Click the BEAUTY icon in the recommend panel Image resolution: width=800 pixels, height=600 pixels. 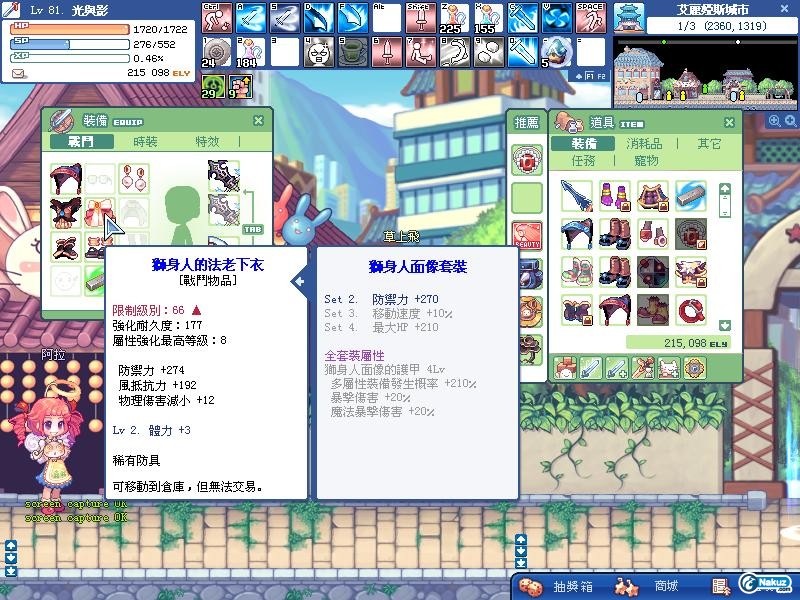click(527, 236)
